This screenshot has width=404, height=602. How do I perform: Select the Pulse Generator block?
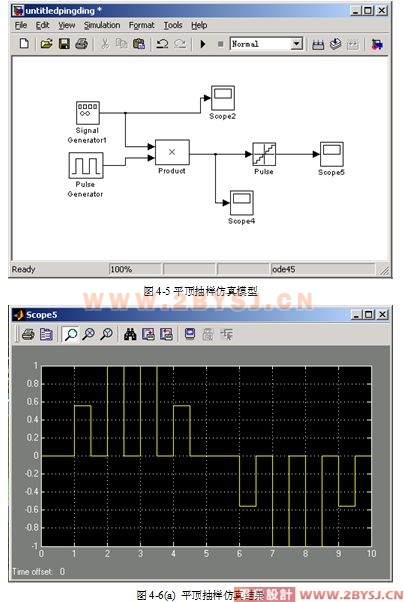coord(86,165)
